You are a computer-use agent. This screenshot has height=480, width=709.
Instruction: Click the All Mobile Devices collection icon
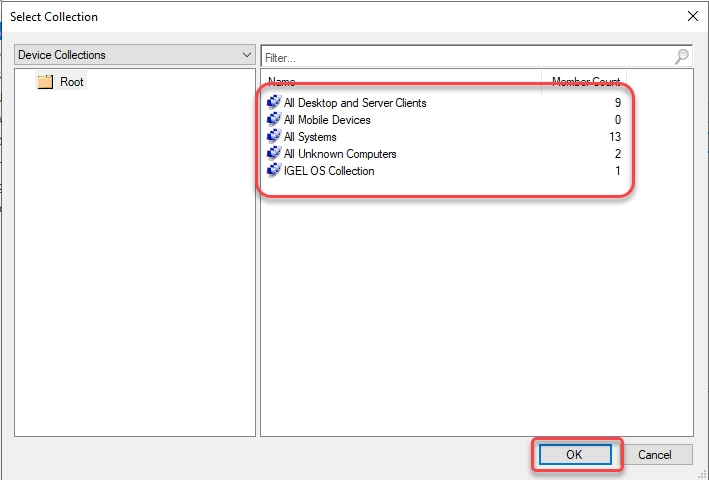click(x=274, y=120)
